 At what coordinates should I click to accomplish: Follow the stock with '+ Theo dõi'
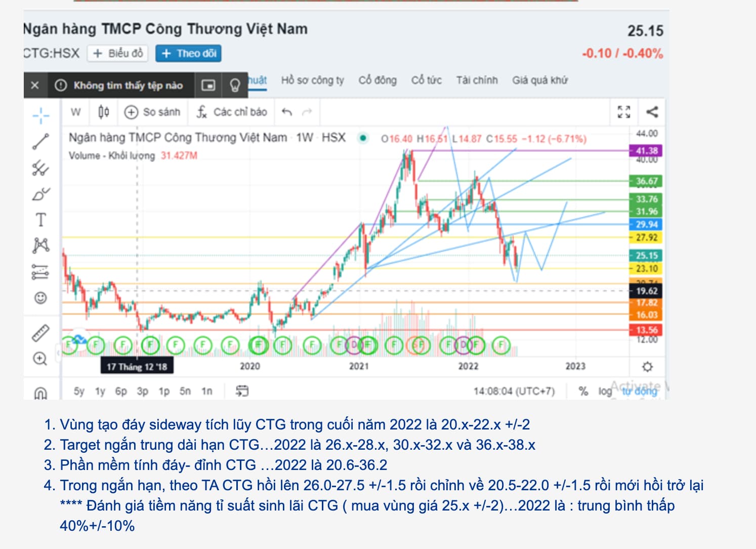click(188, 53)
